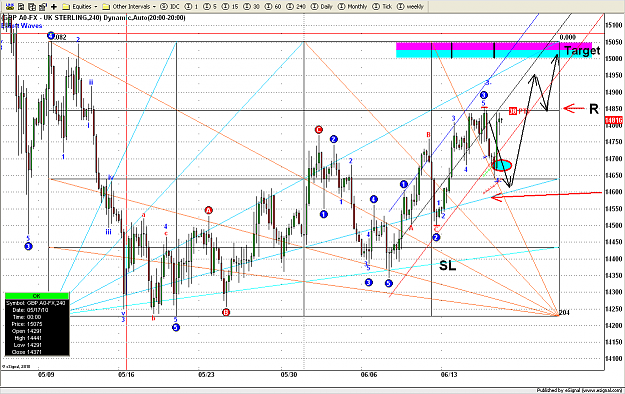625x394 pixels.
Task: Switch to the 60 minute interval
Action: 273,6
